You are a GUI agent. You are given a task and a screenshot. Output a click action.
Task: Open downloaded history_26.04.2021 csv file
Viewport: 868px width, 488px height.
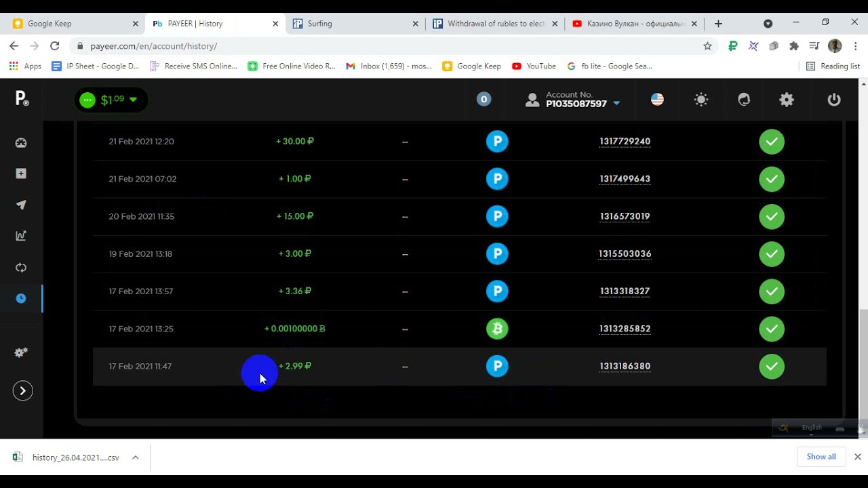point(68,457)
